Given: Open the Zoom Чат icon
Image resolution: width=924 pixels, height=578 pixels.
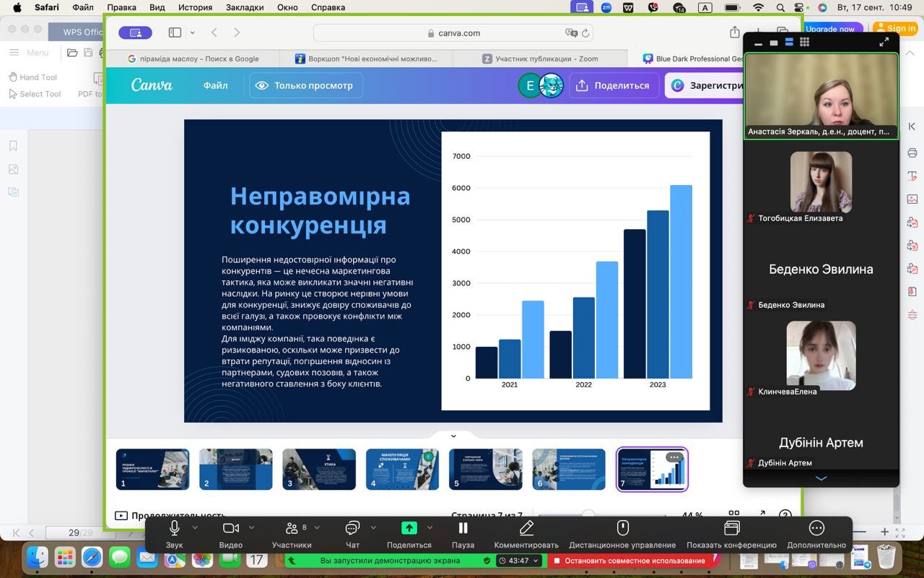Looking at the screenshot, I should click(352, 528).
